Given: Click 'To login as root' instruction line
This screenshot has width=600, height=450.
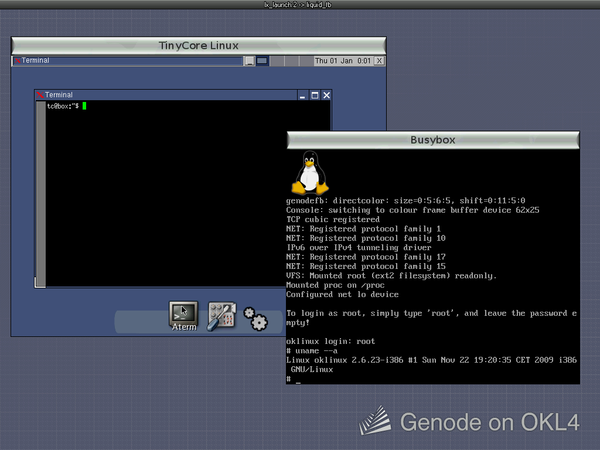Looking at the screenshot, I should coord(432,318).
